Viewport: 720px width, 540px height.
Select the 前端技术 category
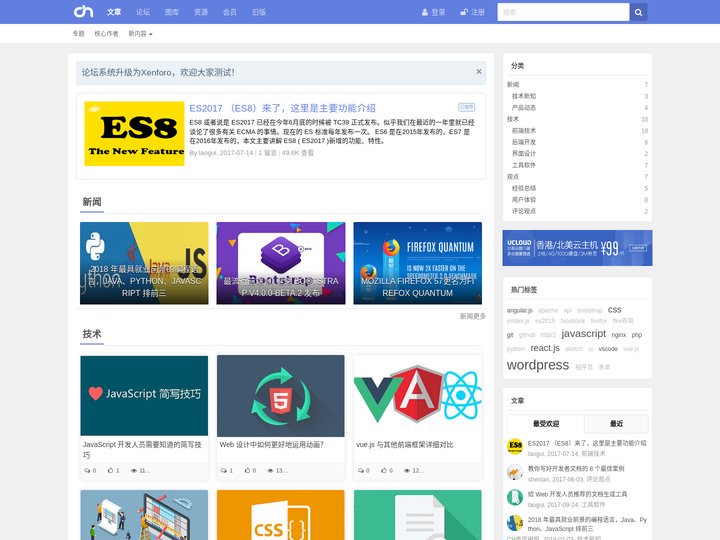524,130
